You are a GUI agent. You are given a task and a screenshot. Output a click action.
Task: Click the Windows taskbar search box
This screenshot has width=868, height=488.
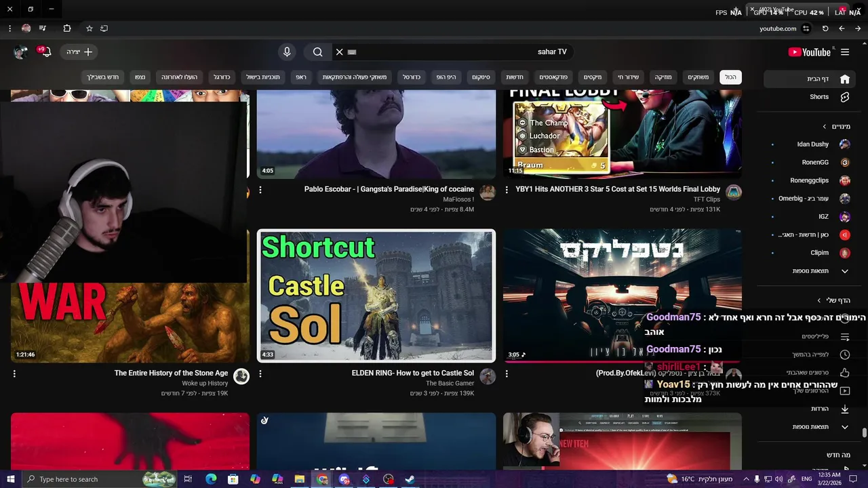(x=99, y=479)
